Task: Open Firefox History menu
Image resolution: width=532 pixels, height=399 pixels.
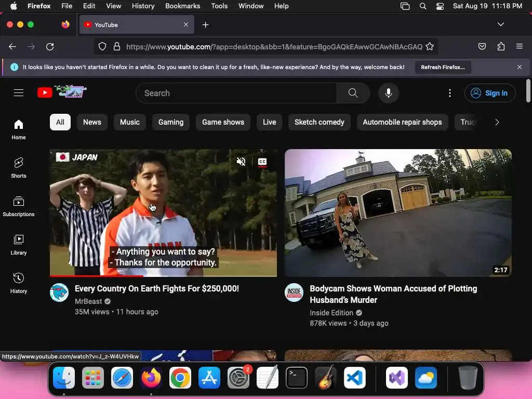Action: click(x=143, y=6)
